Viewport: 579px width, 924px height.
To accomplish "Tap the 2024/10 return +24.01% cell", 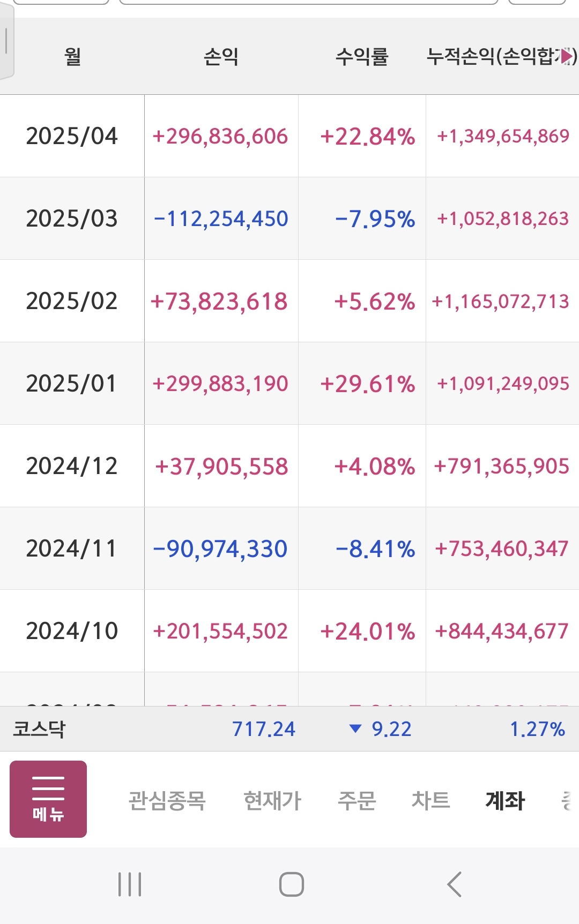I will 367,631.
